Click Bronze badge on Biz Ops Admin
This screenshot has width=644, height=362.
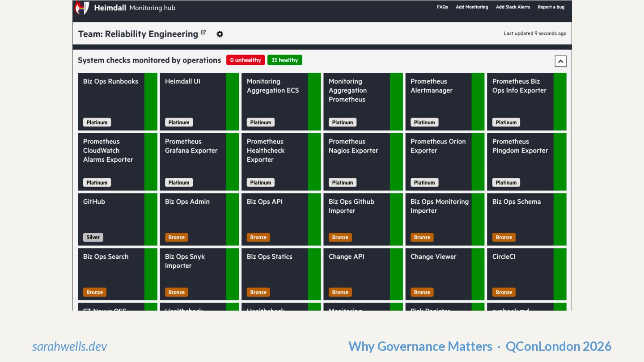[176, 237]
